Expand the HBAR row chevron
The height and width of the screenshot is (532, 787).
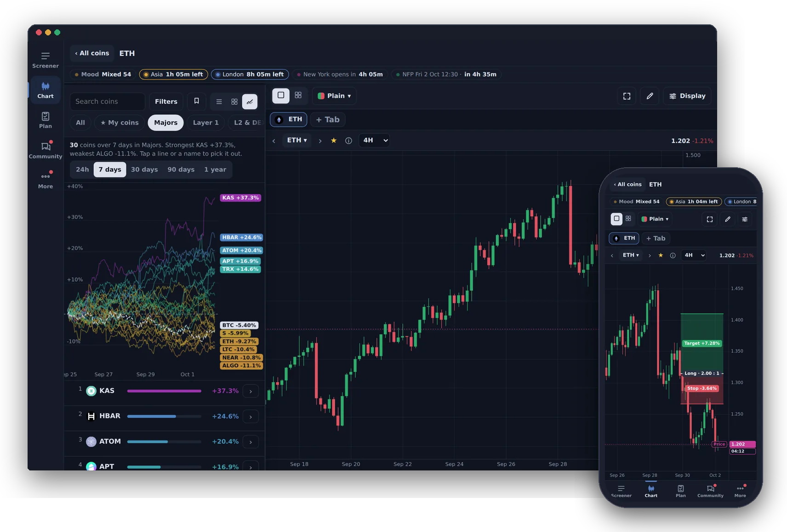[x=251, y=417]
